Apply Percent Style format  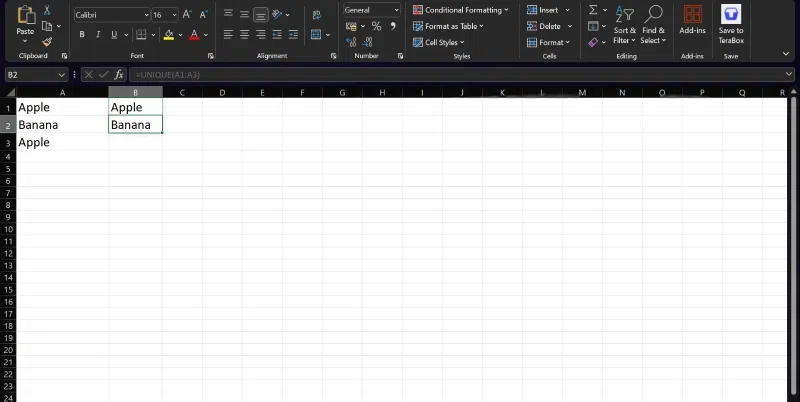[x=377, y=26]
